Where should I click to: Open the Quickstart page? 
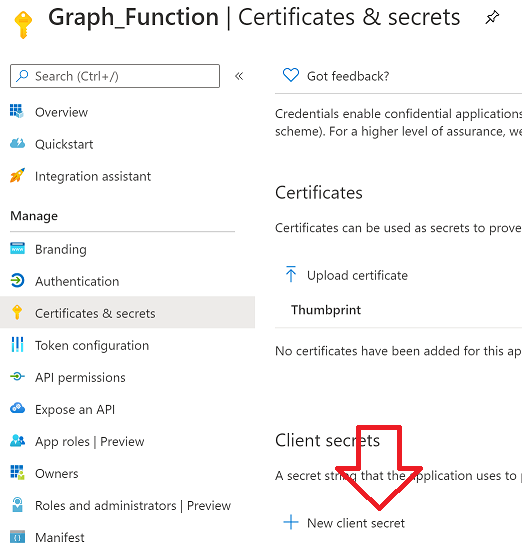coord(64,144)
